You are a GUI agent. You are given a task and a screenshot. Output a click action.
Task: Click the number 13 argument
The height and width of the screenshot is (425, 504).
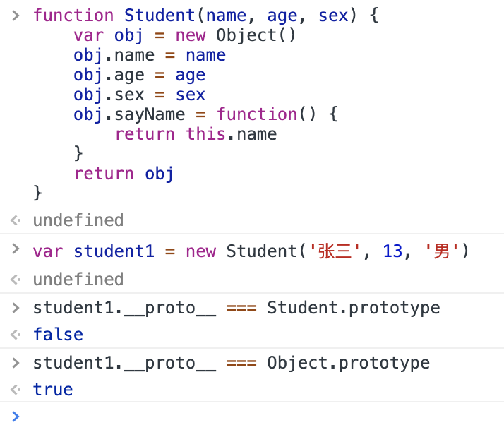coord(392,251)
